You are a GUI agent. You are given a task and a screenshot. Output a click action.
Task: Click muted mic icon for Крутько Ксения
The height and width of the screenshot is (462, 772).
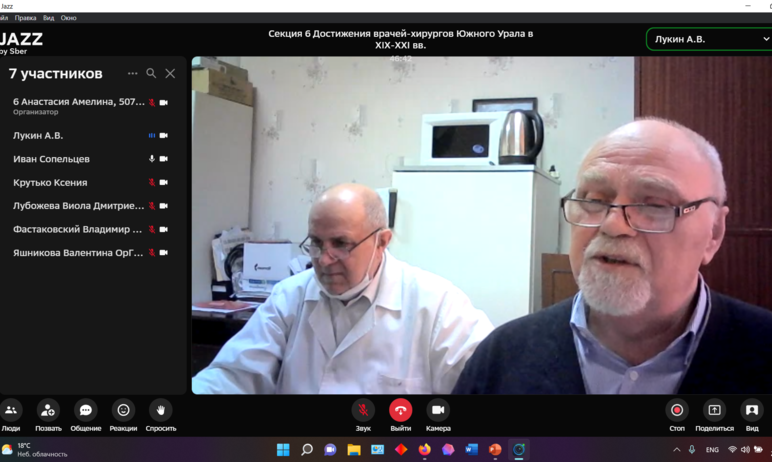pos(152,182)
